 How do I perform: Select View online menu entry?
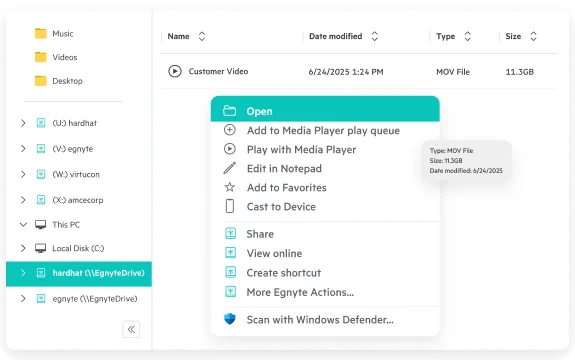click(x=325, y=253)
